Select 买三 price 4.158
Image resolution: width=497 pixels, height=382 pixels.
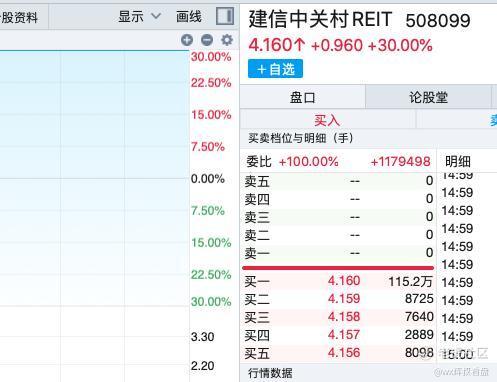click(344, 317)
